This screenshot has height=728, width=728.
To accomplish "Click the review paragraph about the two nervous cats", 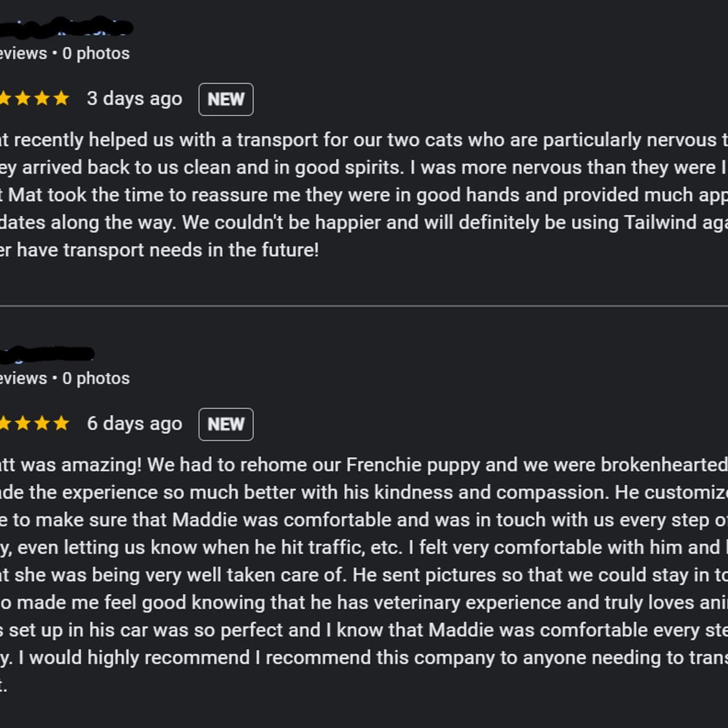I will coord(364,195).
